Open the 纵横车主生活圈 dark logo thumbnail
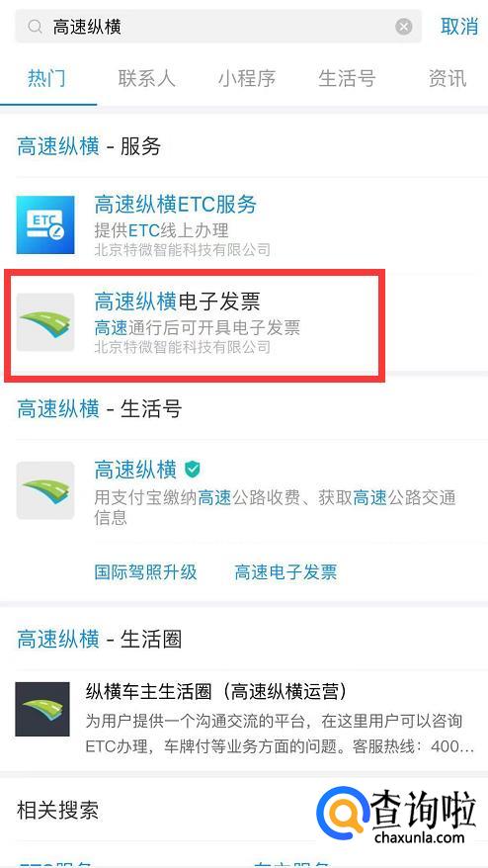488x868 pixels. pos(42,709)
